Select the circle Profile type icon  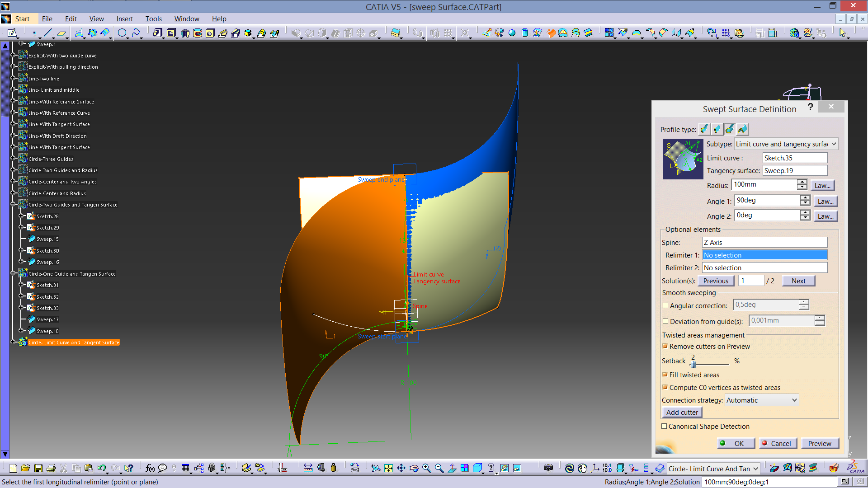point(730,129)
